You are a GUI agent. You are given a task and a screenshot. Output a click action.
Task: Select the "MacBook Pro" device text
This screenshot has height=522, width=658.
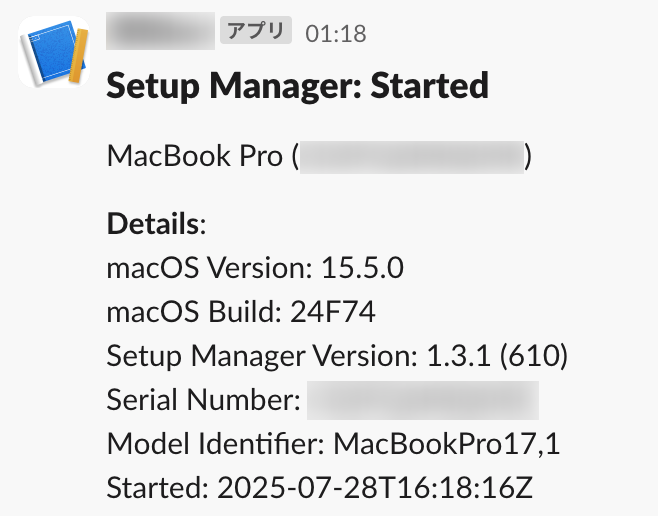pyautogui.click(x=194, y=157)
